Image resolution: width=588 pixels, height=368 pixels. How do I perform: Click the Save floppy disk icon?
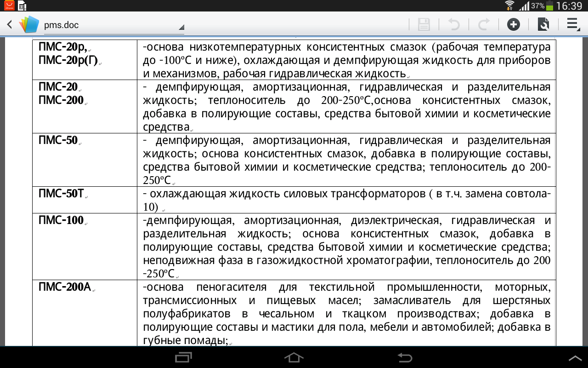click(x=424, y=25)
